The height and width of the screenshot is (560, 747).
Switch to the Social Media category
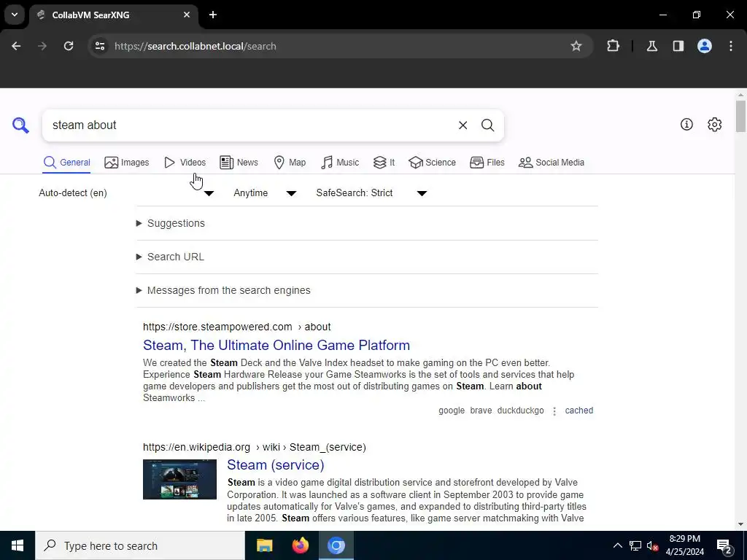[x=551, y=163]
